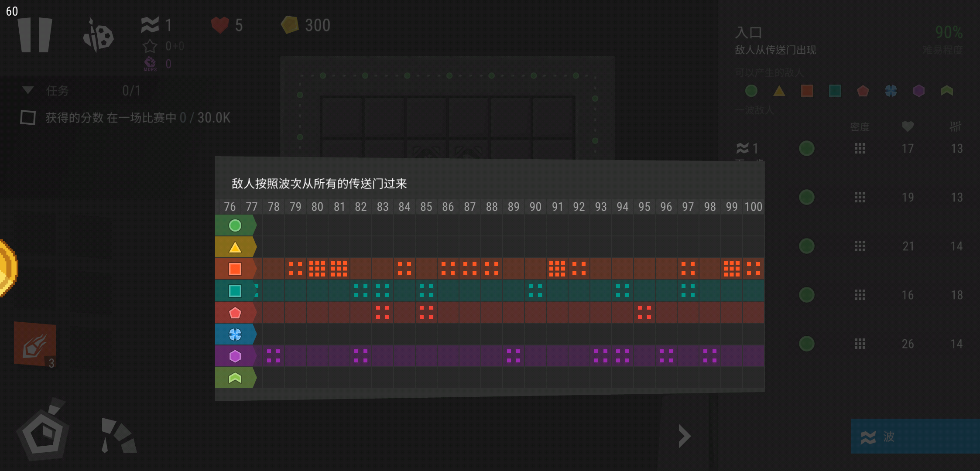Click wave column header 95
Image resolution: width=980 pixels, height=471 pixels.
pos(644,207)
